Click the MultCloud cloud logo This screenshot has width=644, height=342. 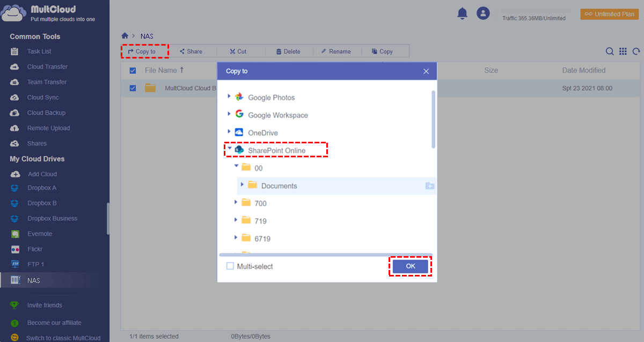14,14
